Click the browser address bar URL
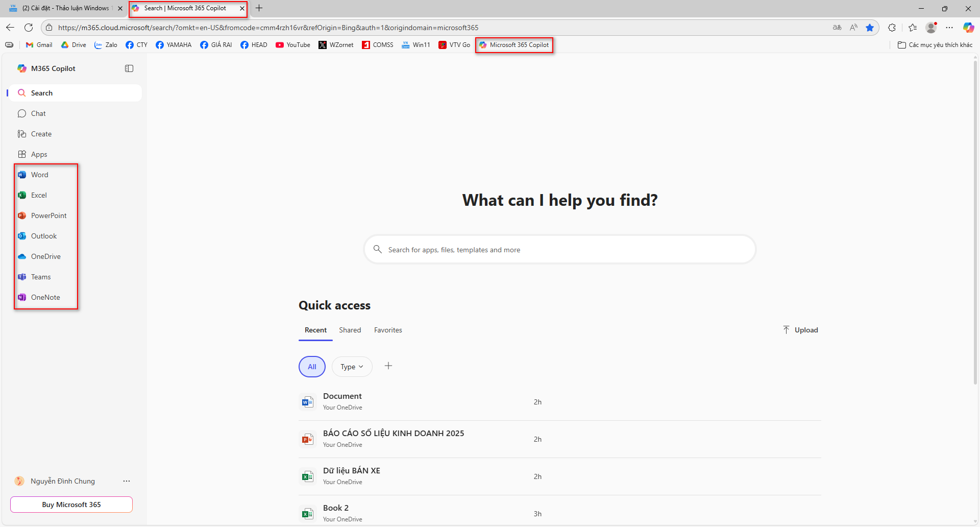This screenshot has height=527, width=980. click(x=268, y=28)
